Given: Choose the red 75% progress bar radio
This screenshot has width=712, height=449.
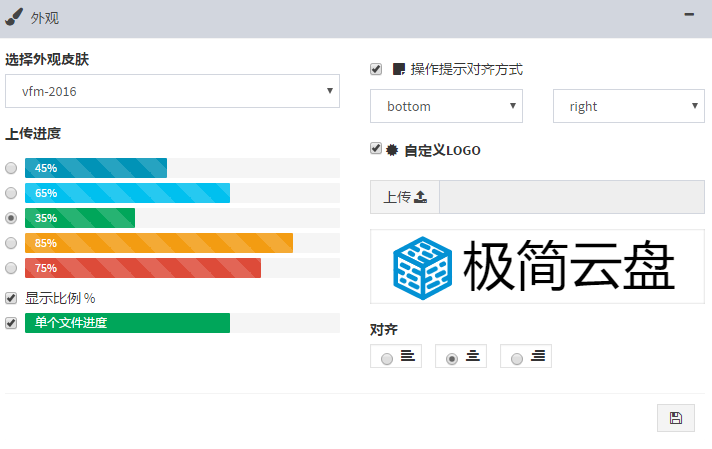Looking at the screenshot, I should (11, 268).
